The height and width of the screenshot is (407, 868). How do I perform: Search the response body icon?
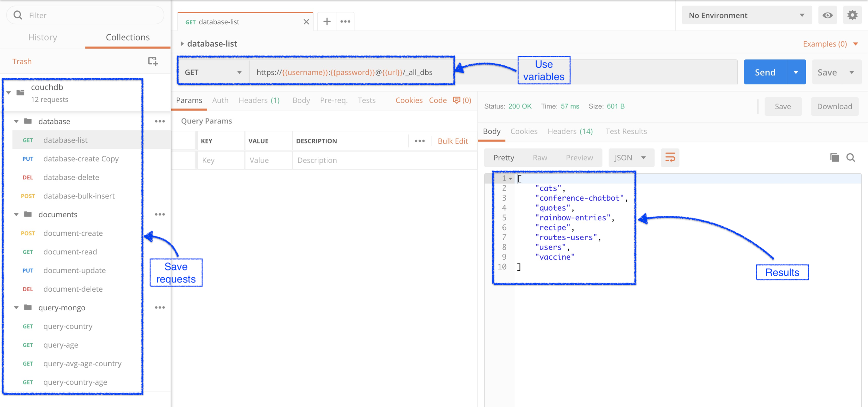point(851,158)
